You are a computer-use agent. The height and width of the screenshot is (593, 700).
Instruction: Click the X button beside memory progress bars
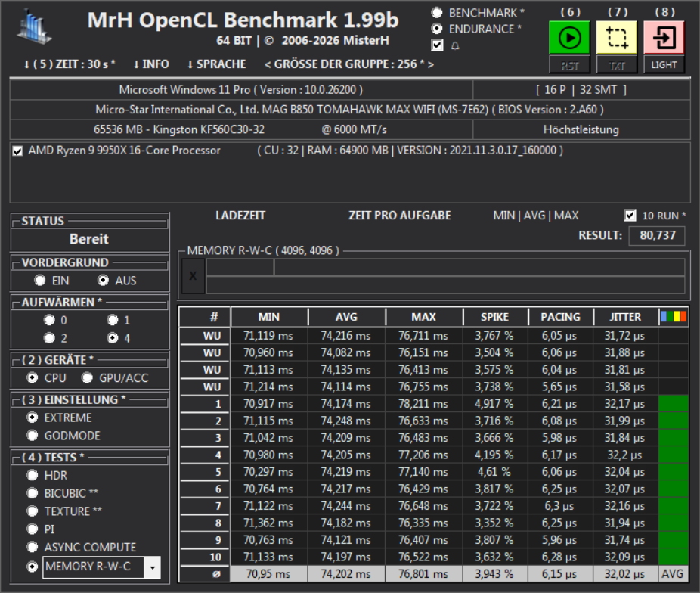(x=193, y=276)
